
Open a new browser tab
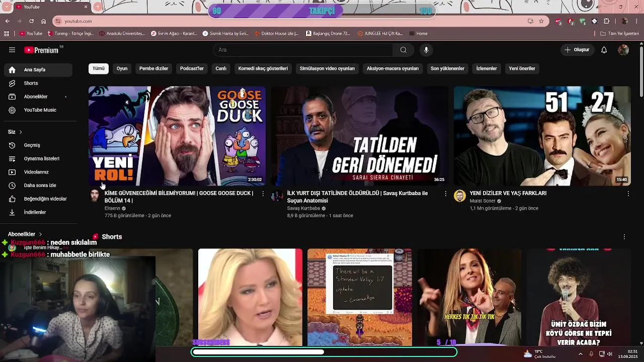coord(98,7)
